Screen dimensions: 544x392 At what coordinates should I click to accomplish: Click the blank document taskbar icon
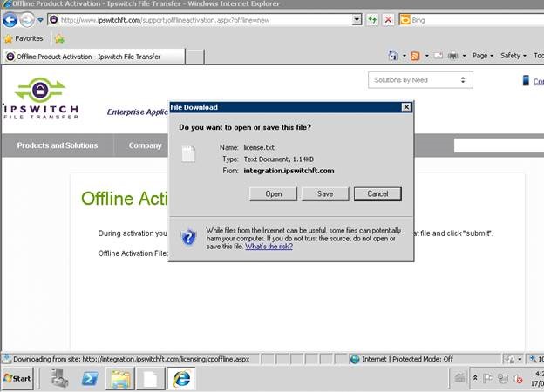(151, 378)
